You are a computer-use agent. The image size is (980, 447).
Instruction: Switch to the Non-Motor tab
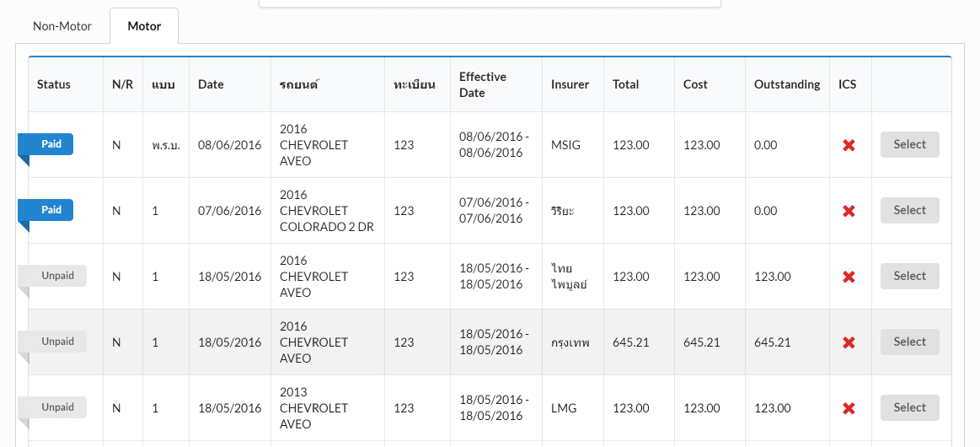tap(62, 26)
